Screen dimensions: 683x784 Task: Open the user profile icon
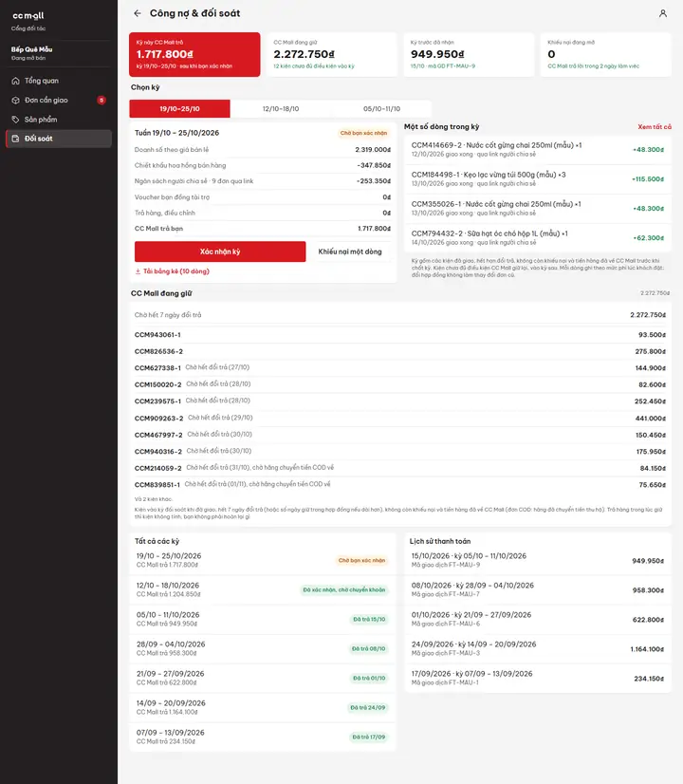(x=662, y=13)
